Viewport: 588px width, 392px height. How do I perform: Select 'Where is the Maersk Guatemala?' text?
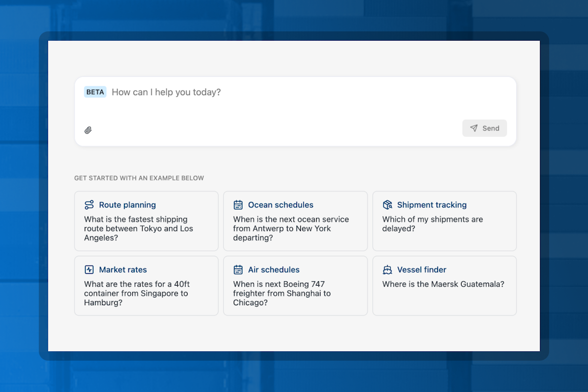tap(443, 284)
